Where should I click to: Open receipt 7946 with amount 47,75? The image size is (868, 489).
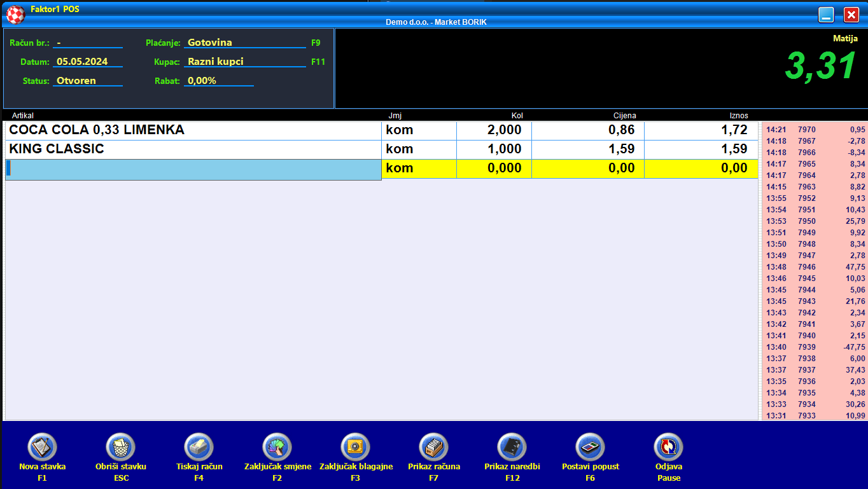[x=815, y=267]
